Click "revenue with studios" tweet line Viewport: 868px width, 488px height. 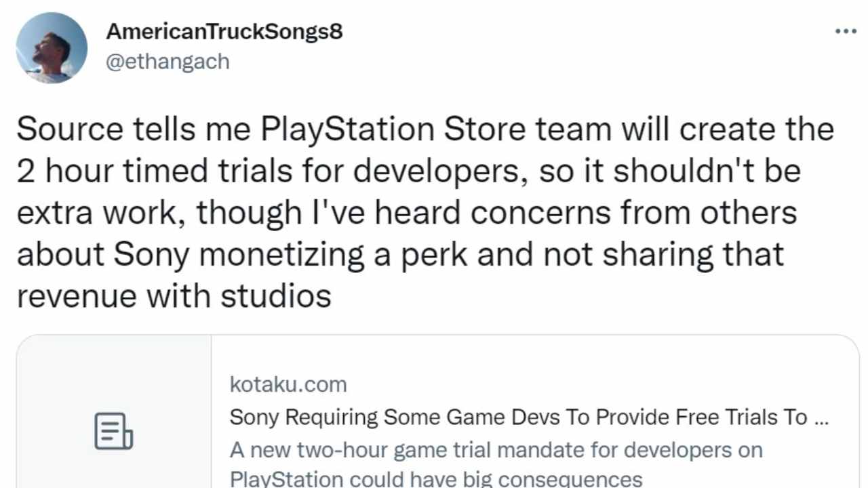coord(174,296)
